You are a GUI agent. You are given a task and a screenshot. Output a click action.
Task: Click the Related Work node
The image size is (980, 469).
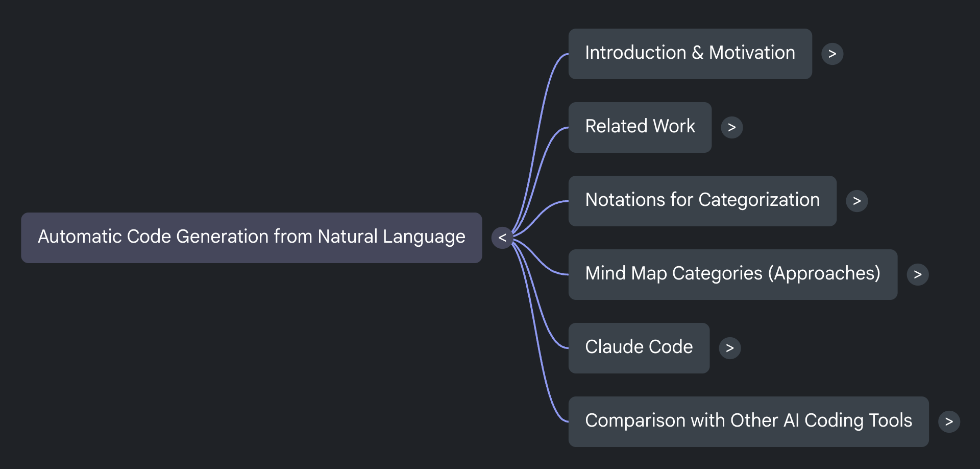pos(640,127)
